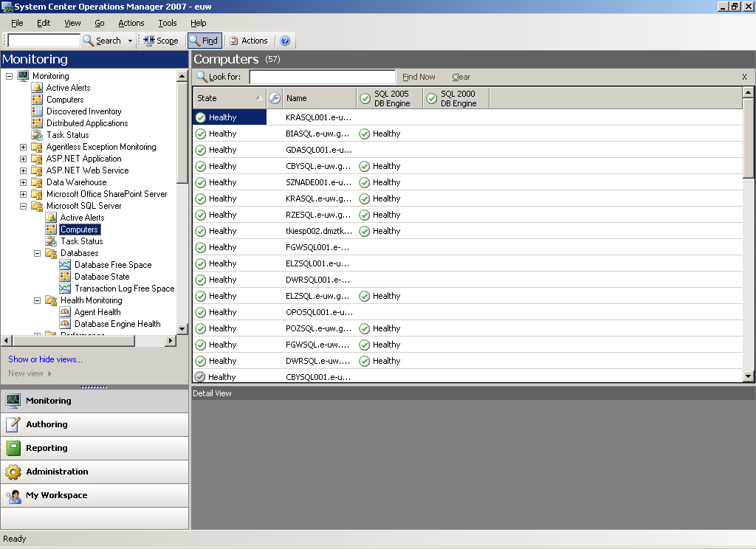Expand the ASP.NET Web Service folder

coord(23,170)
